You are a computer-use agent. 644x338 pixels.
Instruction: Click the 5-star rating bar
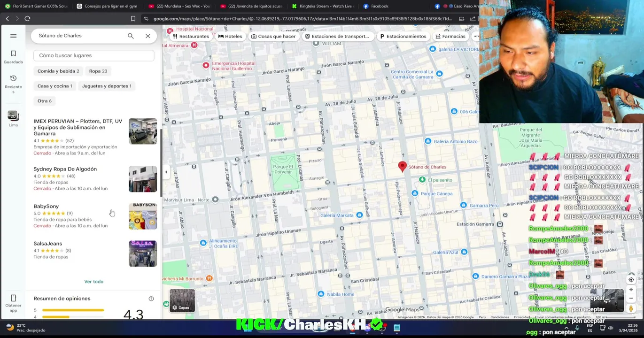point(73,310)
